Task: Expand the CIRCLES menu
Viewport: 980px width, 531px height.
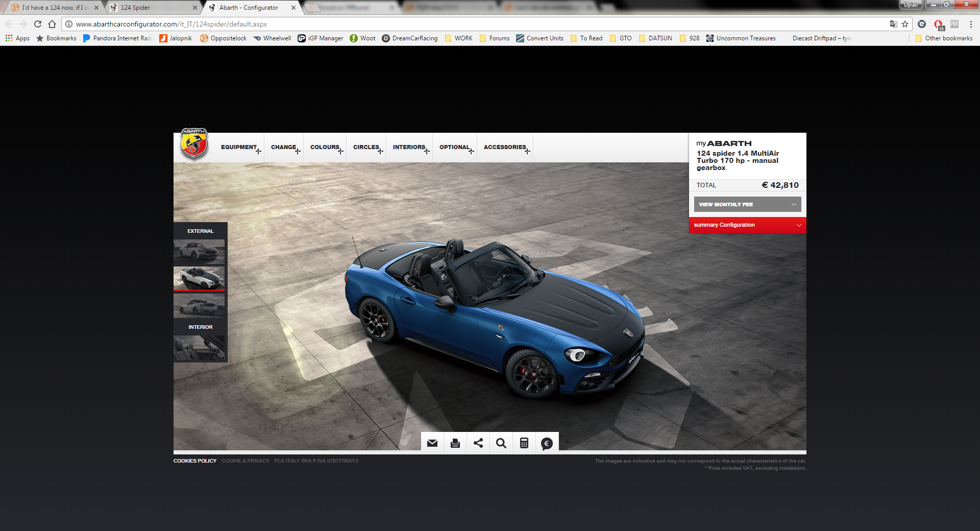Action: point(367,148)
